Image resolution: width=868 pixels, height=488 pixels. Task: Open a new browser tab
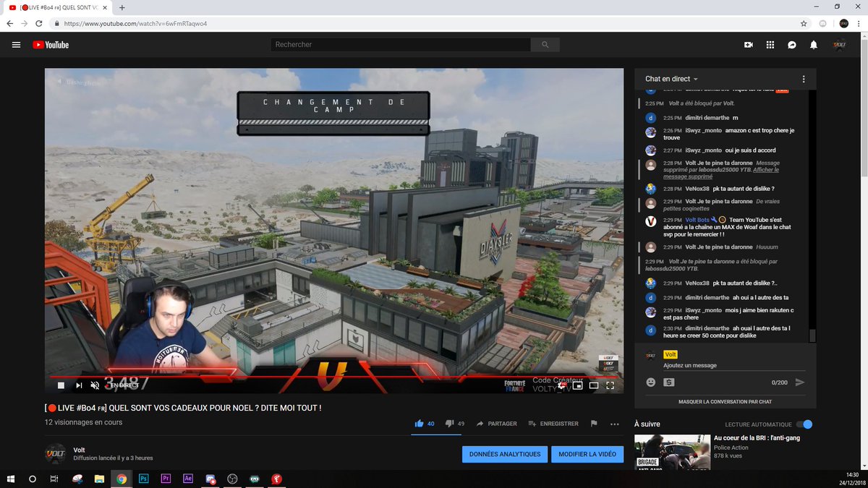(x=122, y=7)
